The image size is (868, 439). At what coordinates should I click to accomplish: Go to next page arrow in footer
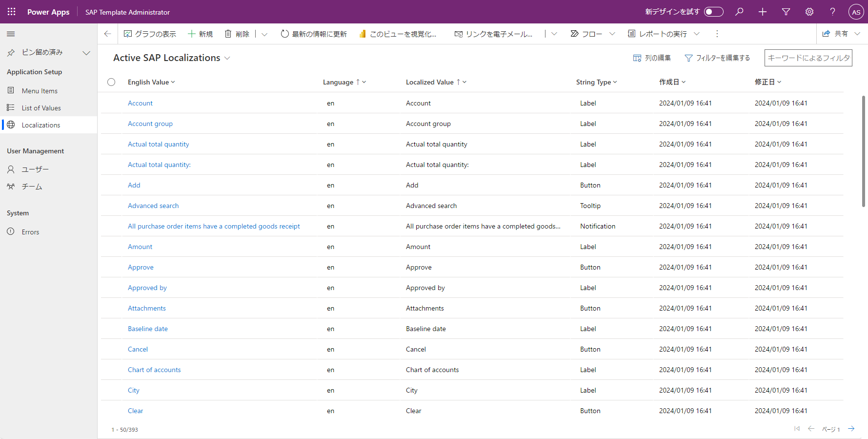click(x=851, y=429)
